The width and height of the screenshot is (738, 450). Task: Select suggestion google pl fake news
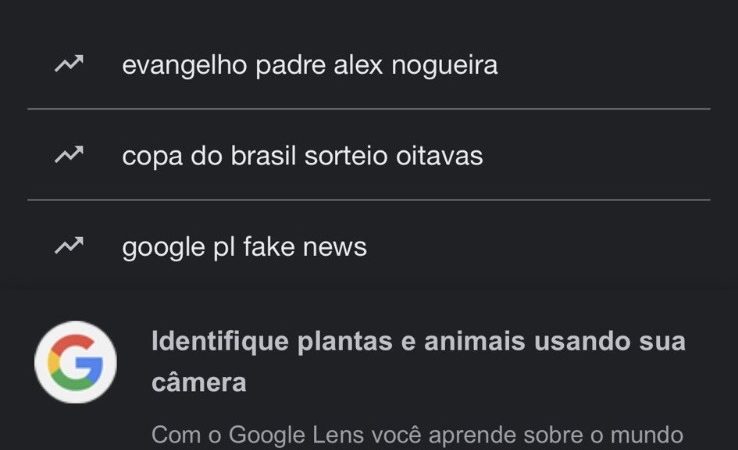[x=369, y=246]
